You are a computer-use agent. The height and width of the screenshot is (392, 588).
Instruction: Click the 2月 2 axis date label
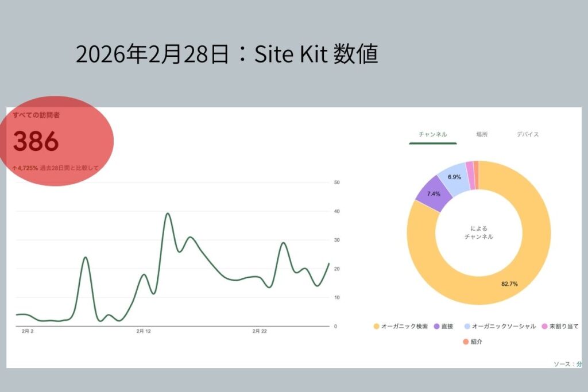click(x=27, y=331)
